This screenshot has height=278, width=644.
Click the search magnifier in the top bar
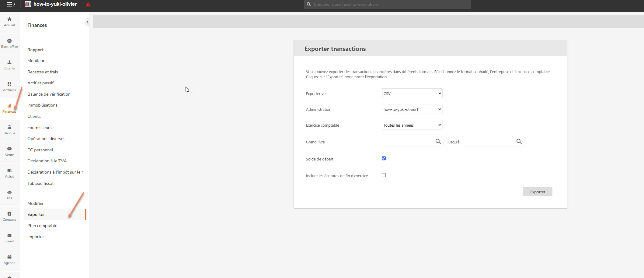click(x=309, y=4)
